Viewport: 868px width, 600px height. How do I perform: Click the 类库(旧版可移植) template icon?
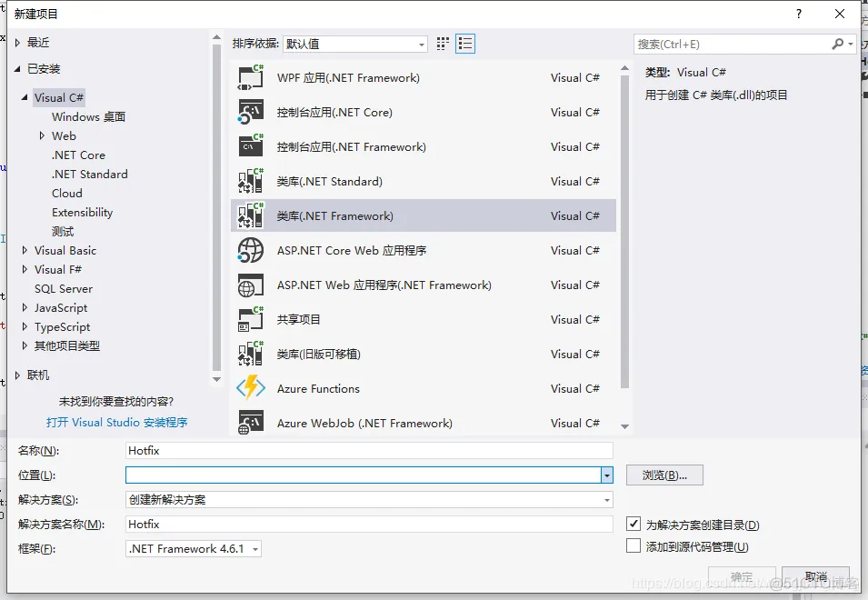coord(251,354)
